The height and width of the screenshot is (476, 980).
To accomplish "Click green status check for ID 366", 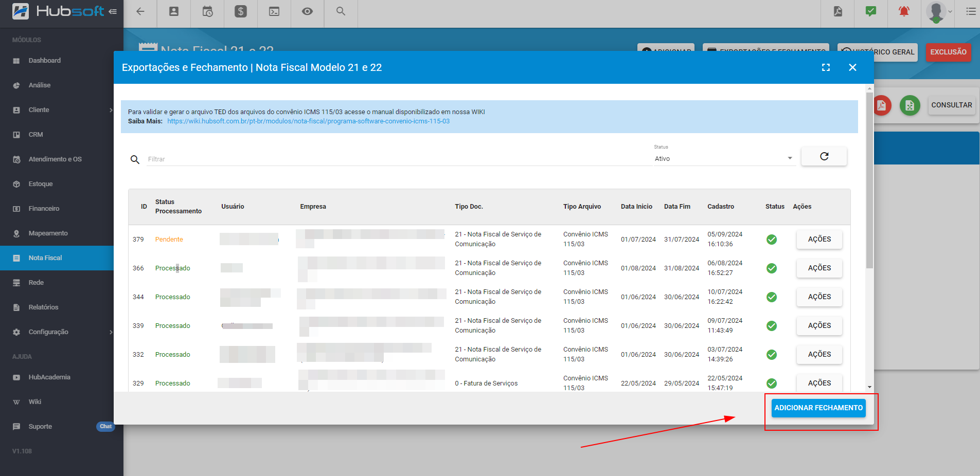I will (772, 268).
